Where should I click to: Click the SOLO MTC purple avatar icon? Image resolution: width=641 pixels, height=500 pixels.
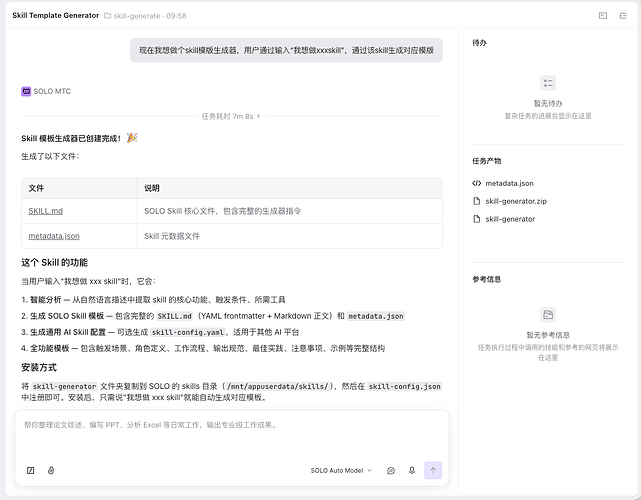(26, 91)
